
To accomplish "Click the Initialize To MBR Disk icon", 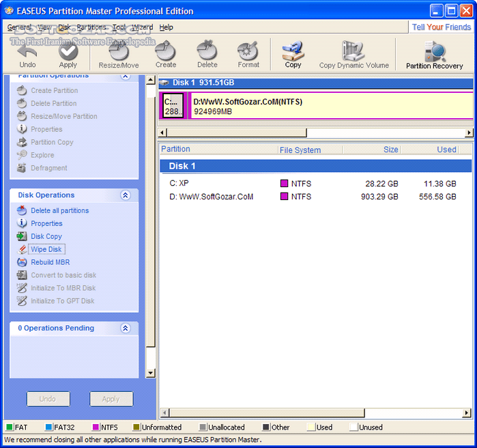I will [x=22, y=288].
